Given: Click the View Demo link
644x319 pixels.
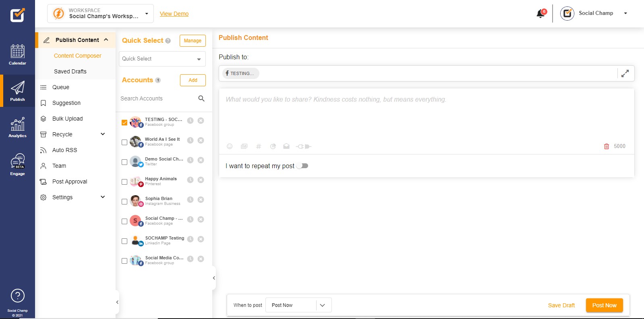Looking at the screenshot, I should 174,14.
